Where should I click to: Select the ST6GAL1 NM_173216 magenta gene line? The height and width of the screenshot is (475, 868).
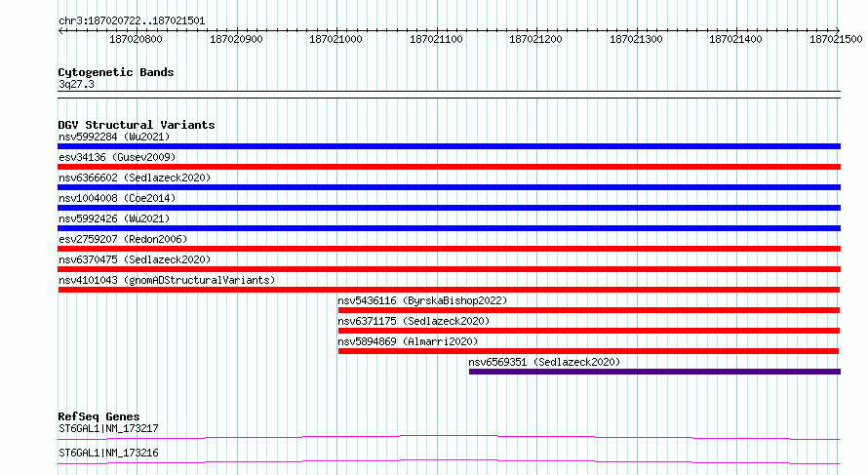(449, 461)
